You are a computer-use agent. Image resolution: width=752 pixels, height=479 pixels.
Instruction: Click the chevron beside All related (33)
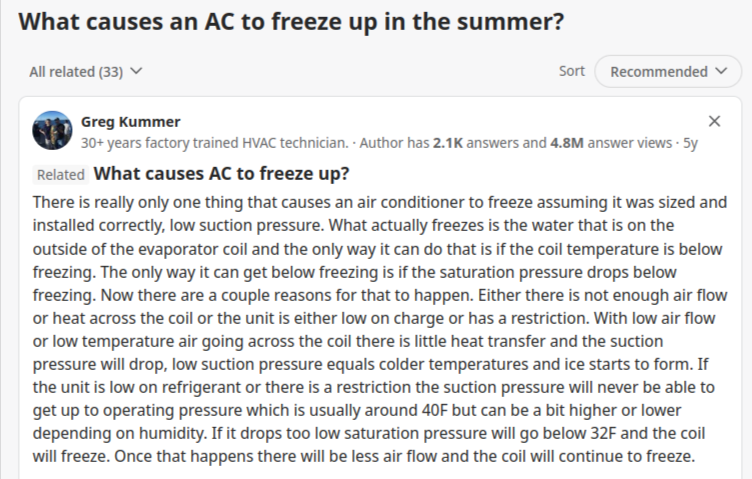click(136, 71)
